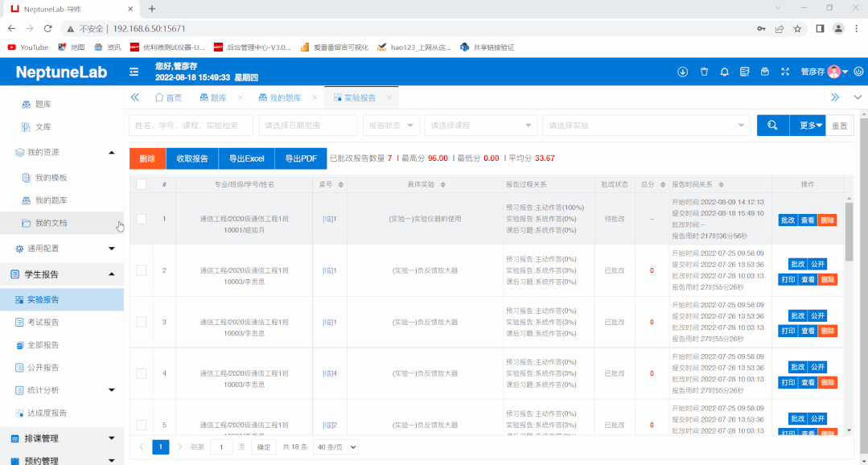
Task: Tick the select-all checkbox in table header
Action: click(x=142, y=184)
